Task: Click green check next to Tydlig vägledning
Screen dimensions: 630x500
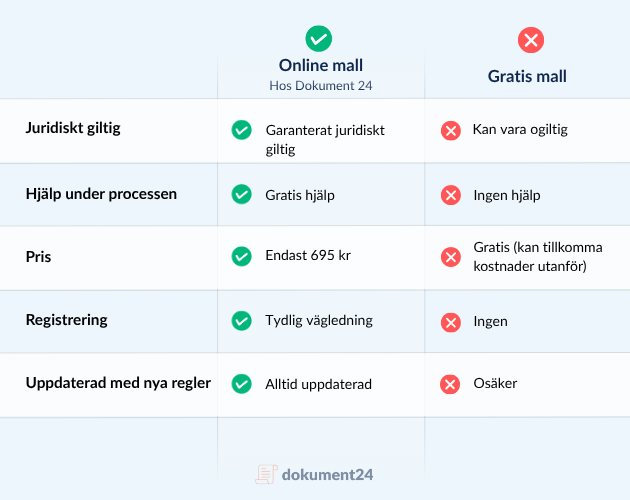Action: [241, 320]
